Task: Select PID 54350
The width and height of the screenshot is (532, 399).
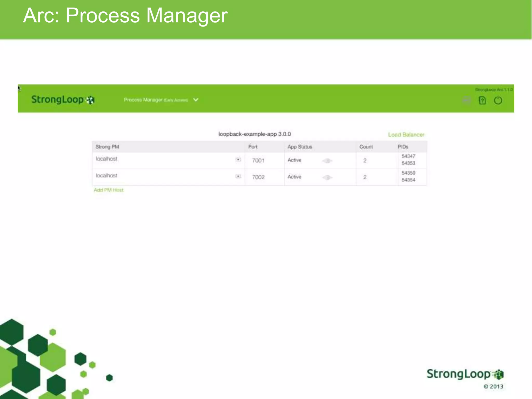Action: click(x=408, y=173)
